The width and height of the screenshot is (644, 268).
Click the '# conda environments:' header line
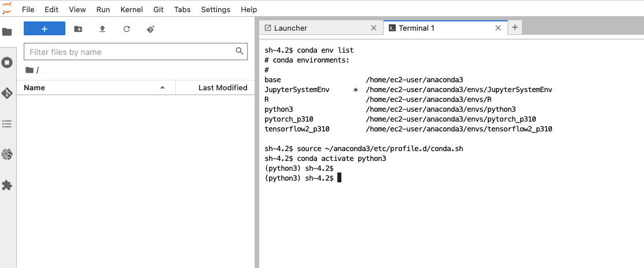pos(307,60)
